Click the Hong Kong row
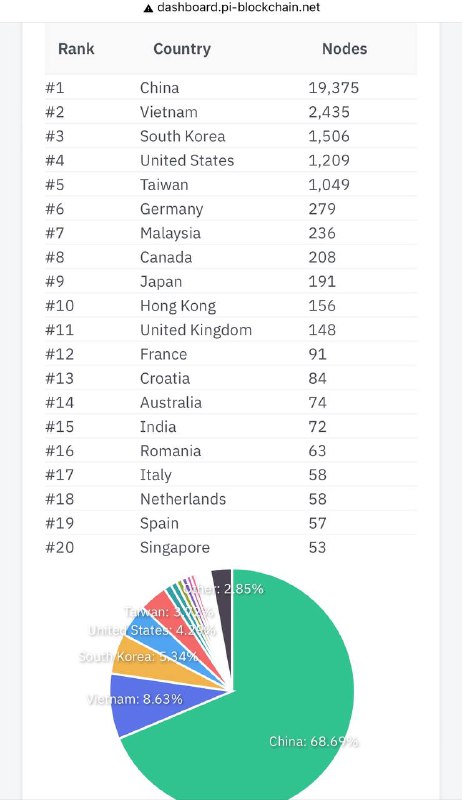Viewport: 462px width, 800px height. pyautogui.click(x=230, y=306)
